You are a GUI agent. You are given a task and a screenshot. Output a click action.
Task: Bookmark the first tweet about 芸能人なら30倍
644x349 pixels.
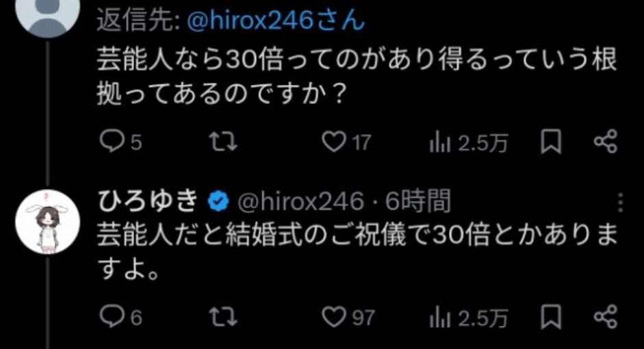pyautogui.click(x=550, y=142)
